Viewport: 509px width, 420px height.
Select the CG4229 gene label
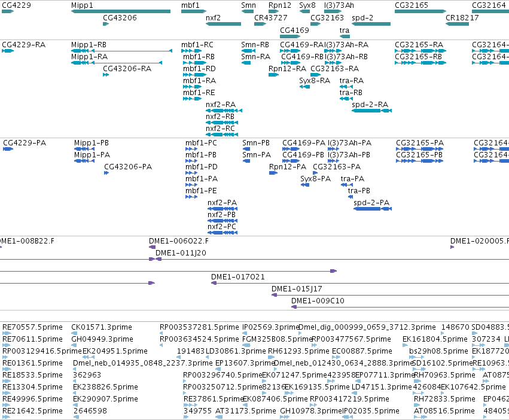coord(17,5)
